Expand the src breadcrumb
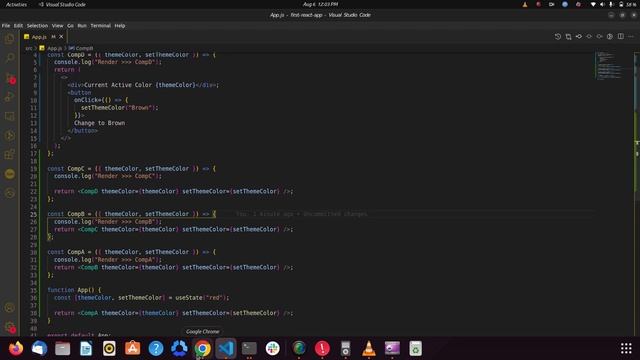 [29, 48]
